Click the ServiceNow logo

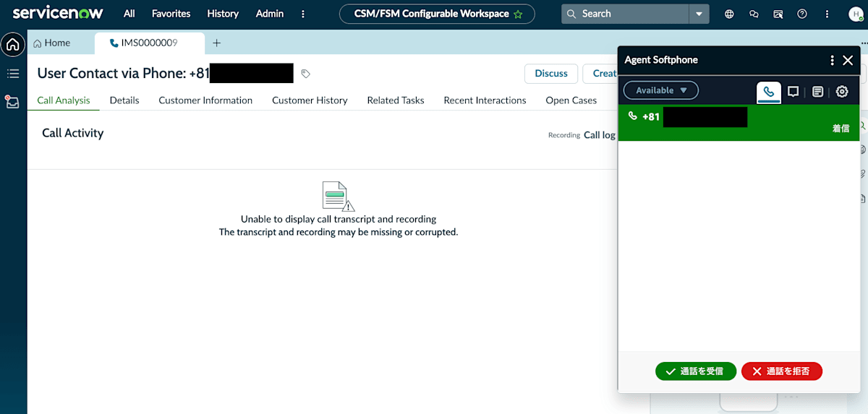(58, 13)
